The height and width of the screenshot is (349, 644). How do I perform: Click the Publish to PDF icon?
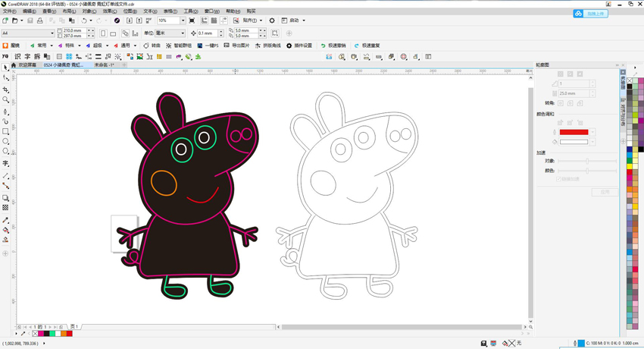pos(148,20)
